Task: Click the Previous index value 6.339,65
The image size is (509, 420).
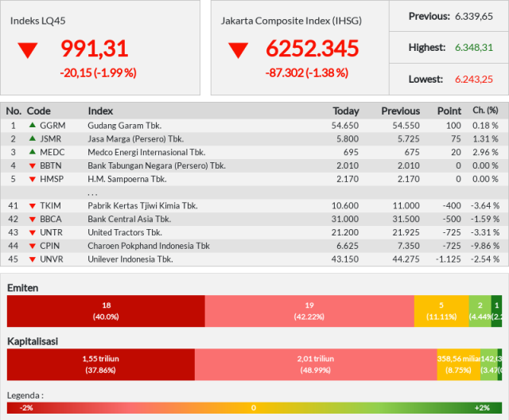Action: pyautogui.click(x=474, y=16)
